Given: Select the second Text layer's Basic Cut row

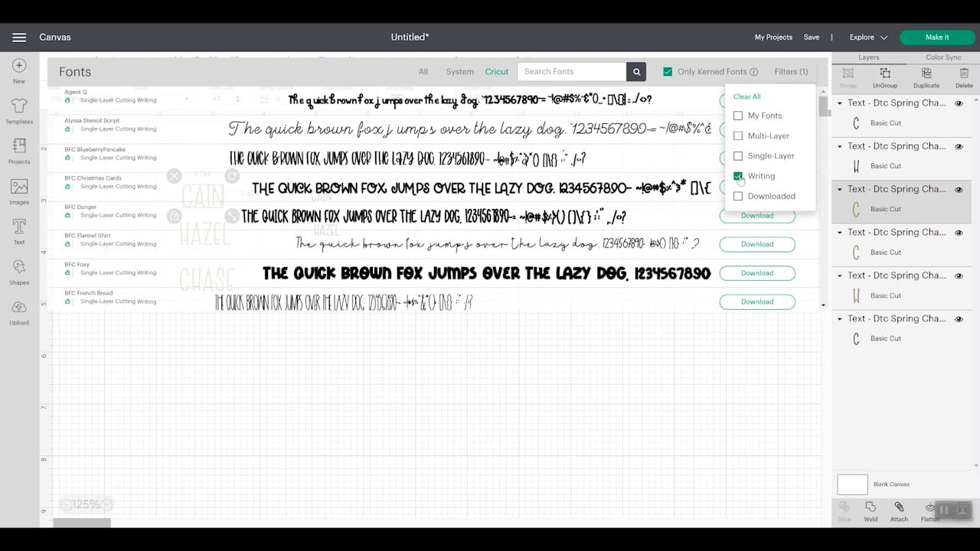Looking at the screenshot, I should [902, 166].
